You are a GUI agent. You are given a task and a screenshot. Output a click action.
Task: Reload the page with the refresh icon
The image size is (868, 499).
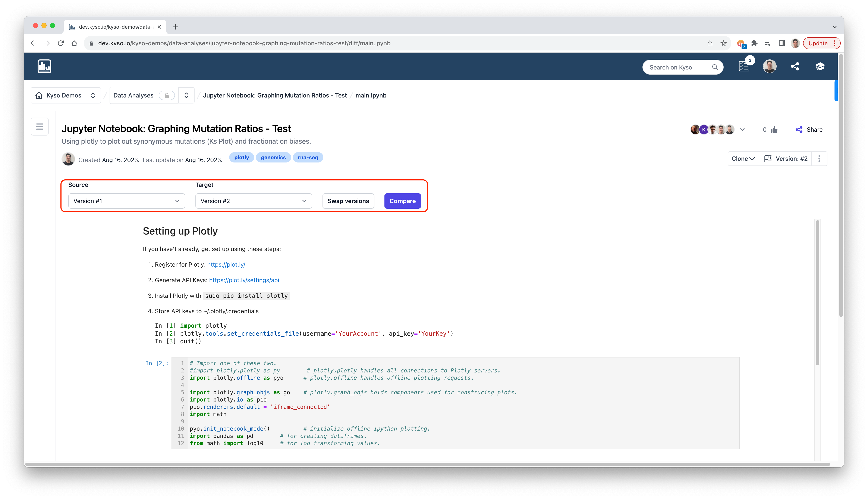tap(61, 43)
